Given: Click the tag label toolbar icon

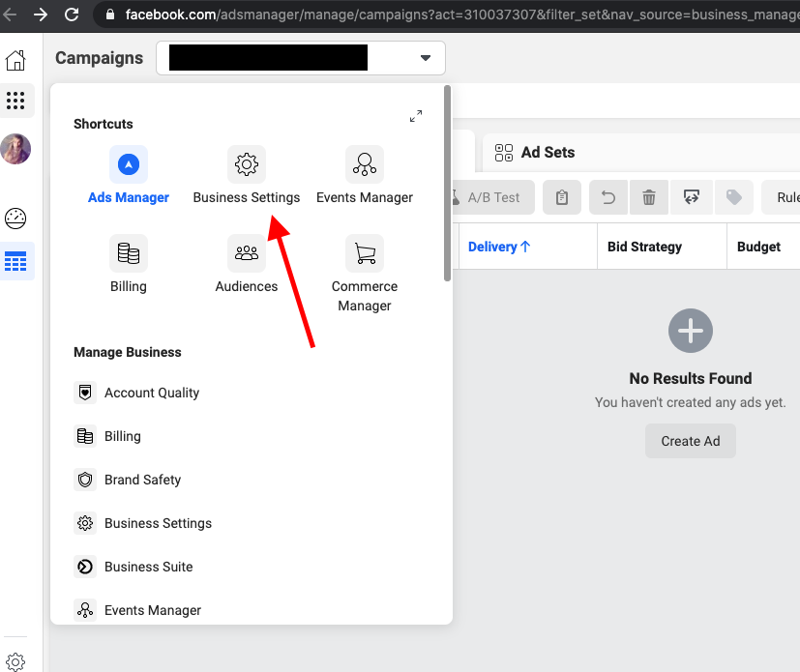Looking at the screenshot, I should (733, 197).
